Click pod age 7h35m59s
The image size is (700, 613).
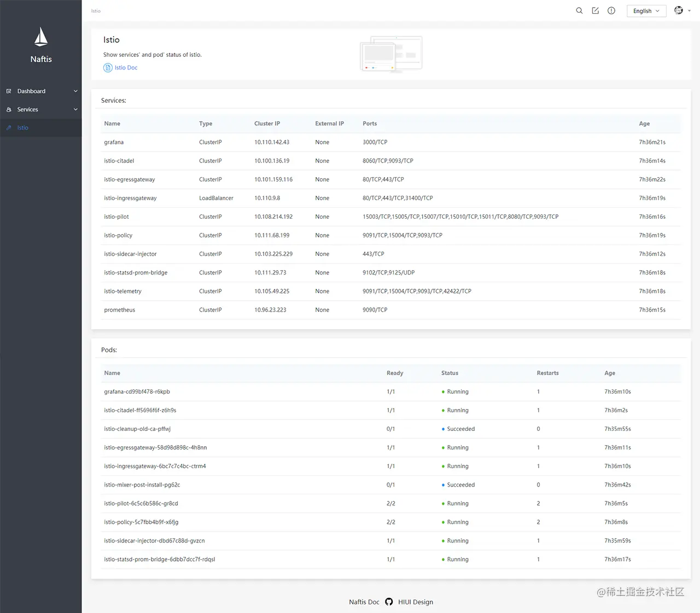tap(617, 540)
